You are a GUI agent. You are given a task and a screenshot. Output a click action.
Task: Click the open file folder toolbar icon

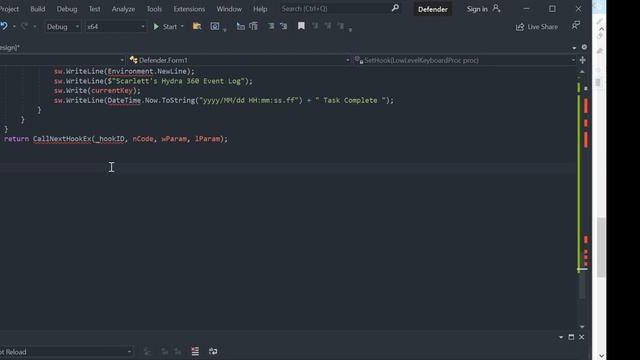tap(197, 27)
